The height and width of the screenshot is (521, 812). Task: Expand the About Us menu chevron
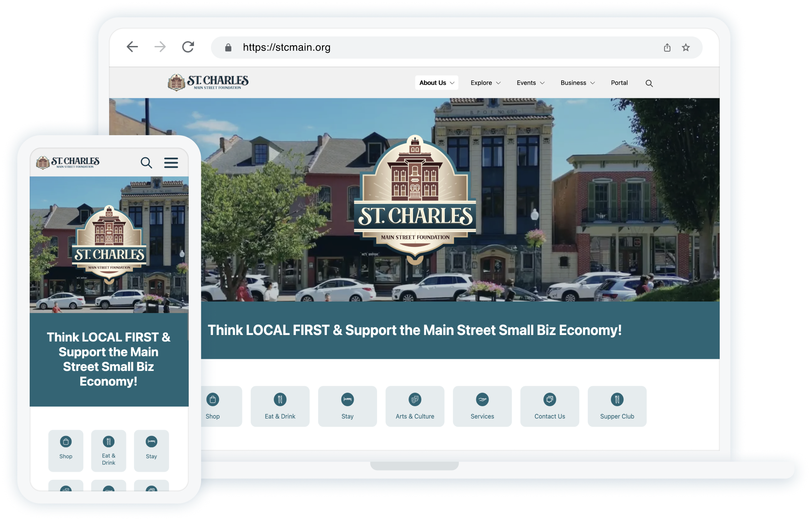pos(452,83)
